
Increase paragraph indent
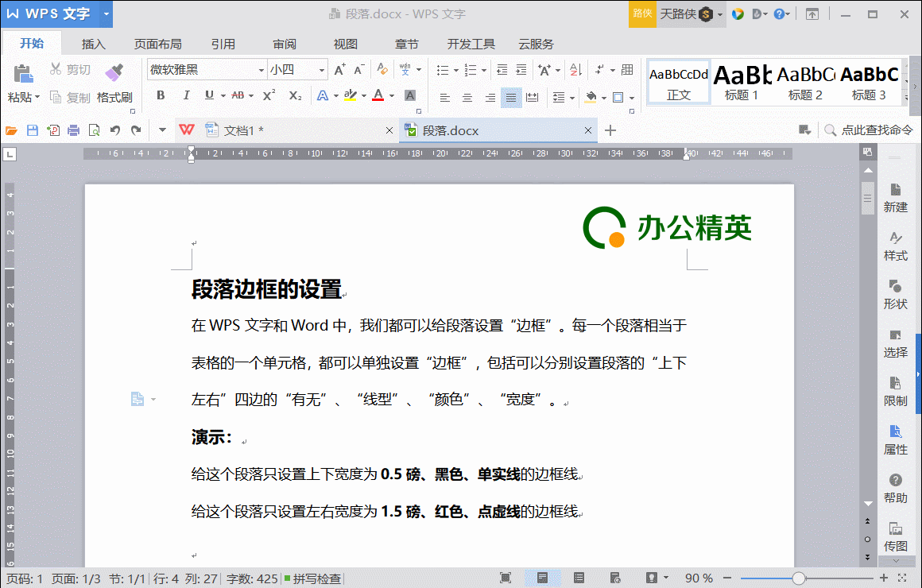pyautogui.click(x=521, y=70)
